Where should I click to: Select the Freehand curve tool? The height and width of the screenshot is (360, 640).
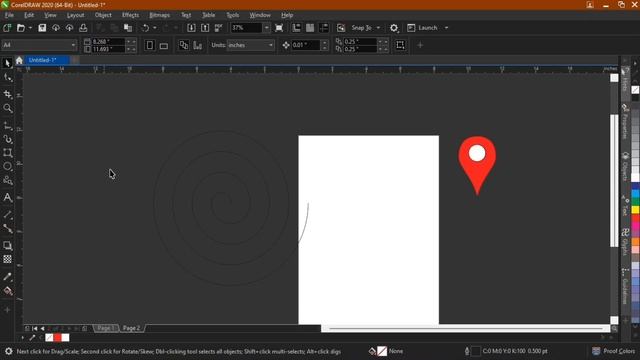(x=7, y=126)
